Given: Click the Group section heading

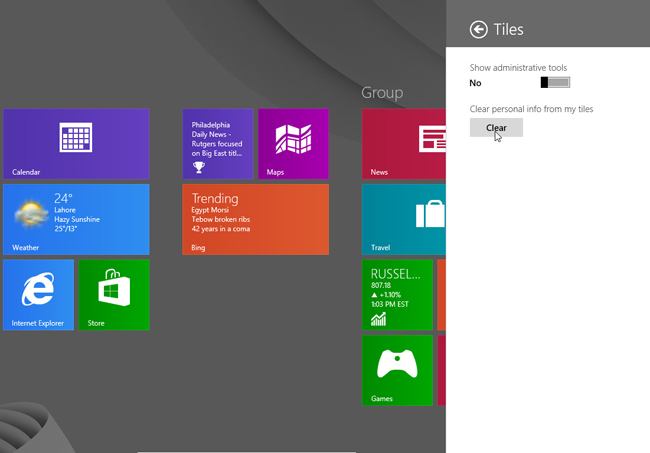Looking at the screenshot, I should (x=382, y=93).
